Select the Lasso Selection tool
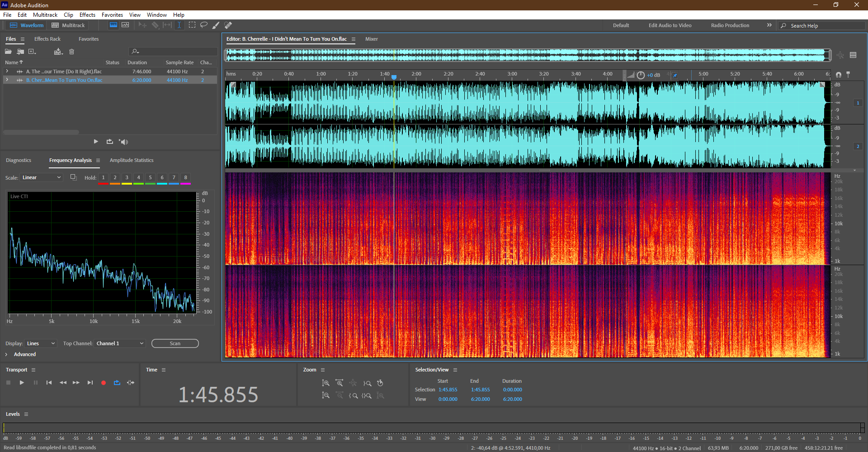The image size is (868, 452). click(204, 25)
